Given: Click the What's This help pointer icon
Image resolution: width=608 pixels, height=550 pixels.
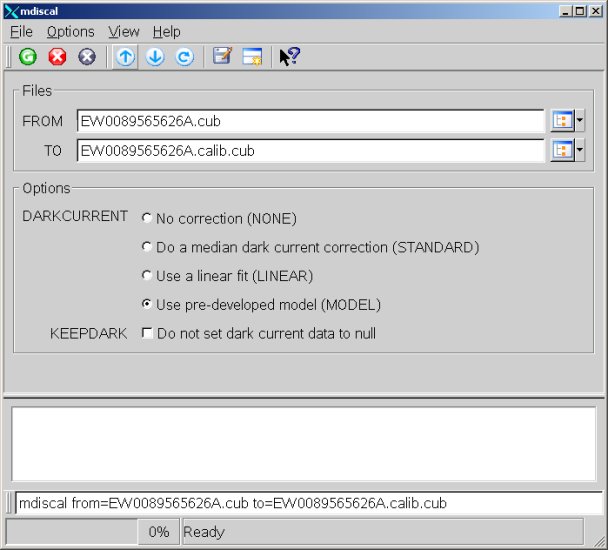Looking at the screenshot, I should (289, 57).
